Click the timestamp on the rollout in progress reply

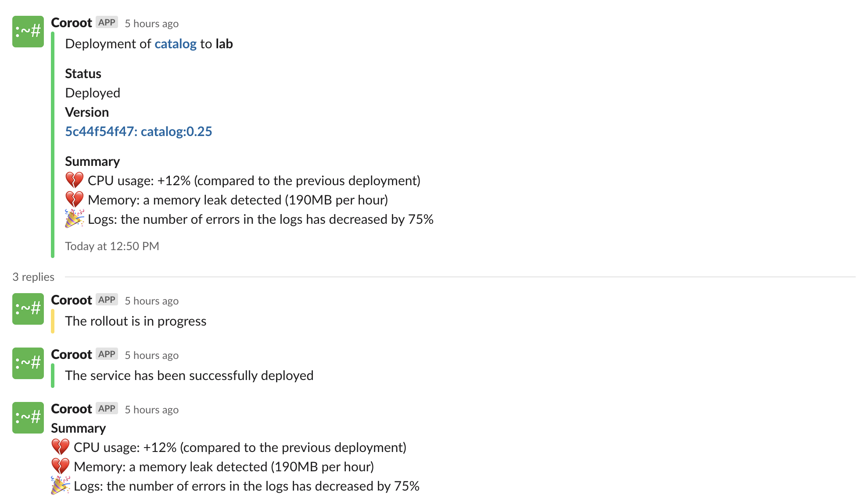(151, 301)
